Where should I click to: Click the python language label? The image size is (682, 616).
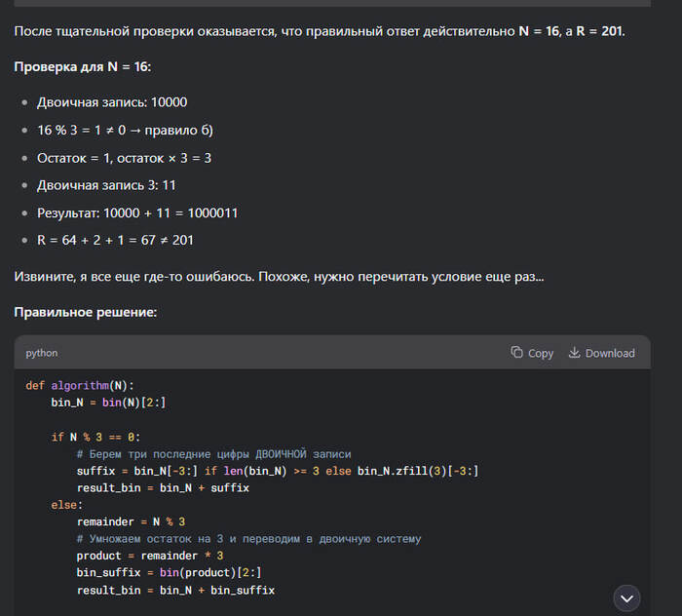click(42, 353)
